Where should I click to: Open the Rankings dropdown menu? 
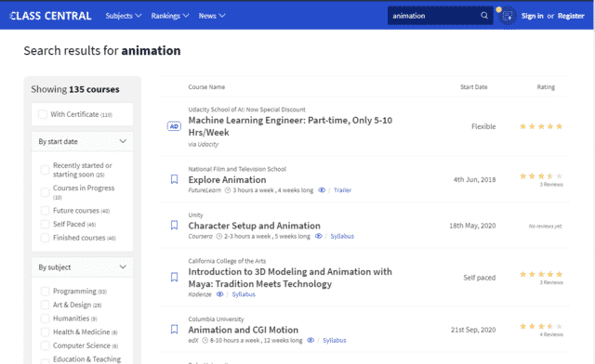[169, 16]
